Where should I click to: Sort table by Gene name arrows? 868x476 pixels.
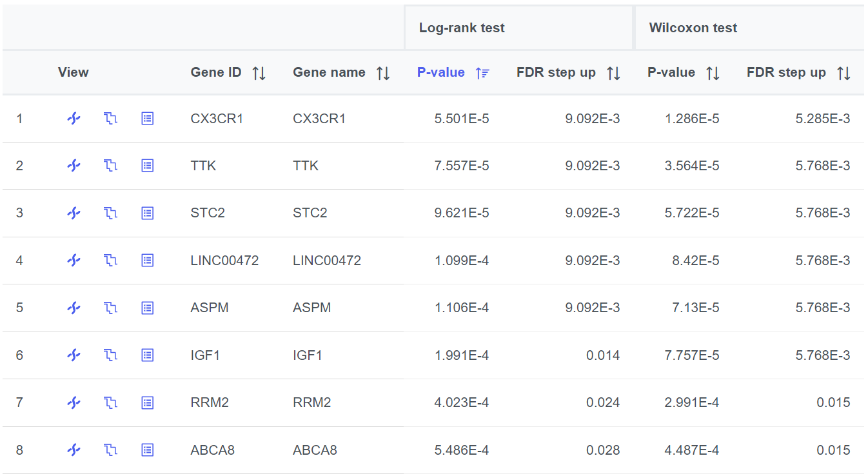383,73
